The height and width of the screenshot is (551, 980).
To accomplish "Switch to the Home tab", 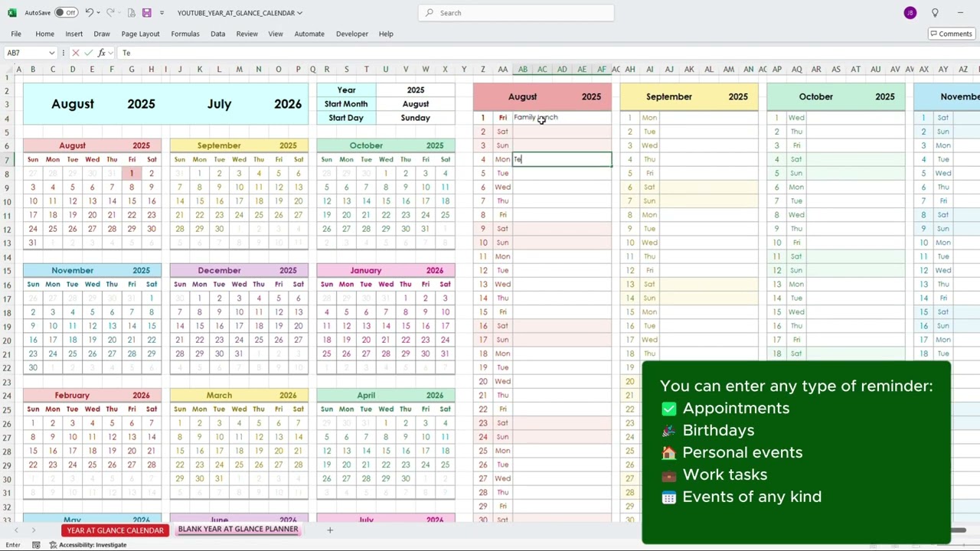I will (x=44, y=34).
